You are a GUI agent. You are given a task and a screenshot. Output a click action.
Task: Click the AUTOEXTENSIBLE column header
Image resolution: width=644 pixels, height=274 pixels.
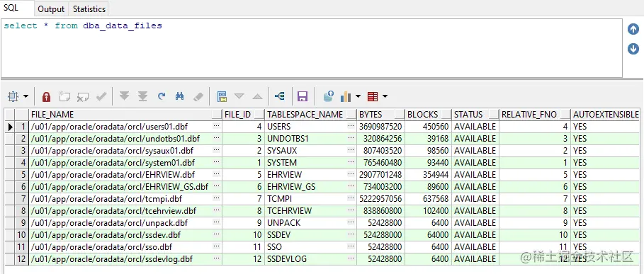[x=606, y=115]
